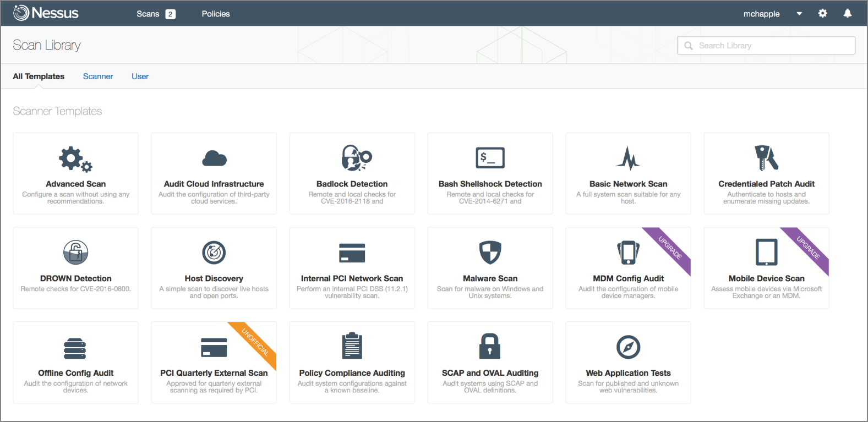Open settings via the gear icon
This screenshot has height=422, width=868.
pos(822,13)
